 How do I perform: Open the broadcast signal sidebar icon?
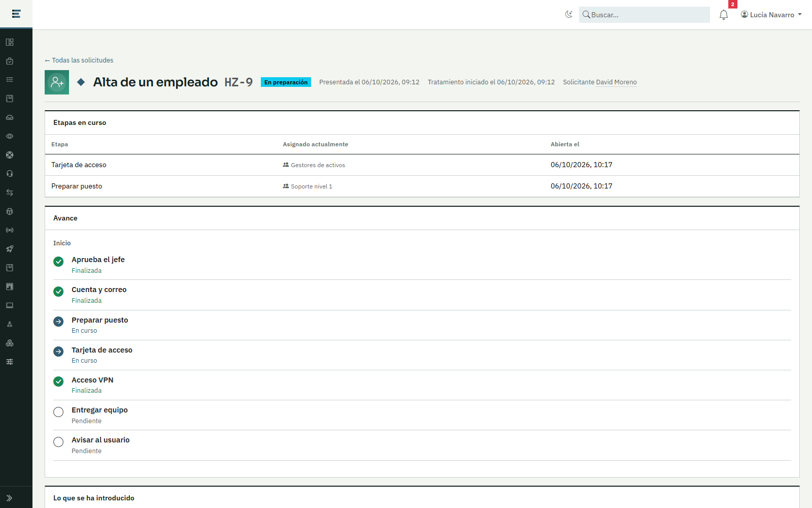pyautogui.click(x=10, y=230)
